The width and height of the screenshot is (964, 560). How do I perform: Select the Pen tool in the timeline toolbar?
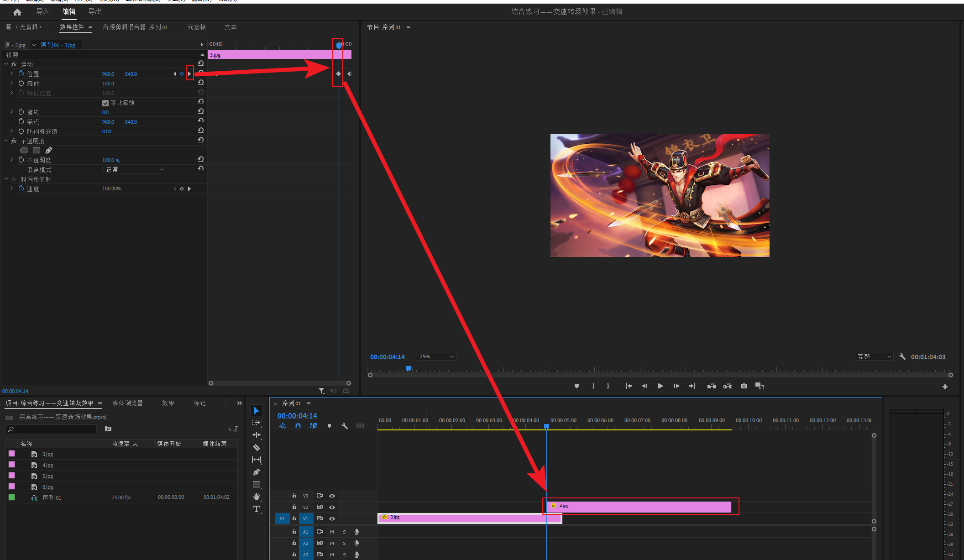click(x=257, y=472)
